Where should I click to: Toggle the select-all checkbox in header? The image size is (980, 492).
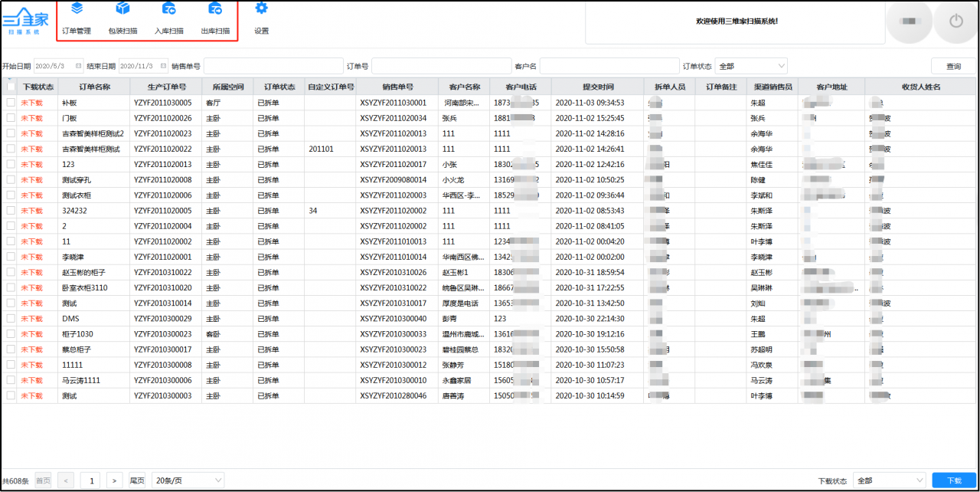click(11, 87)
